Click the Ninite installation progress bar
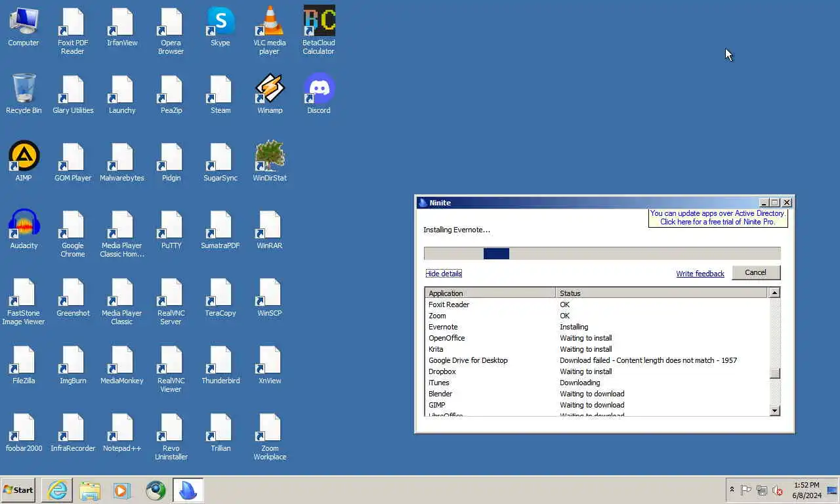Screen dimensions: 840x504 (x=602, y=253)
